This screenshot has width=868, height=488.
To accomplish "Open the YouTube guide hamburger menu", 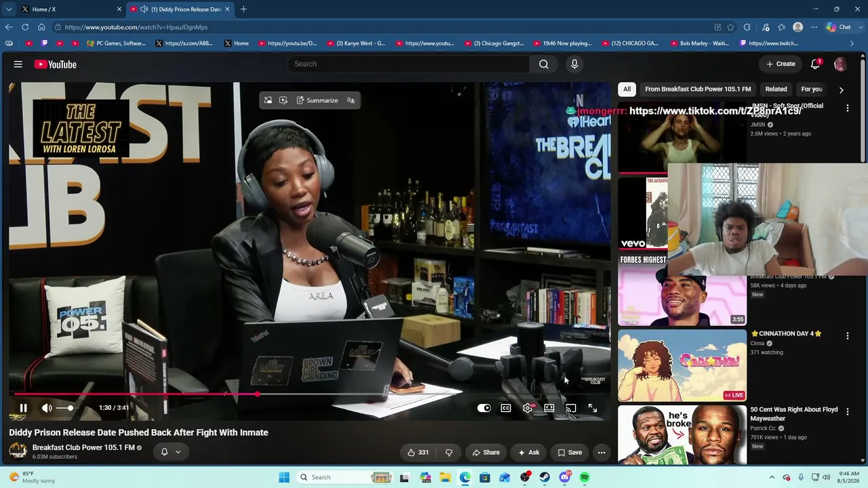I will click(x=18, y=64).
